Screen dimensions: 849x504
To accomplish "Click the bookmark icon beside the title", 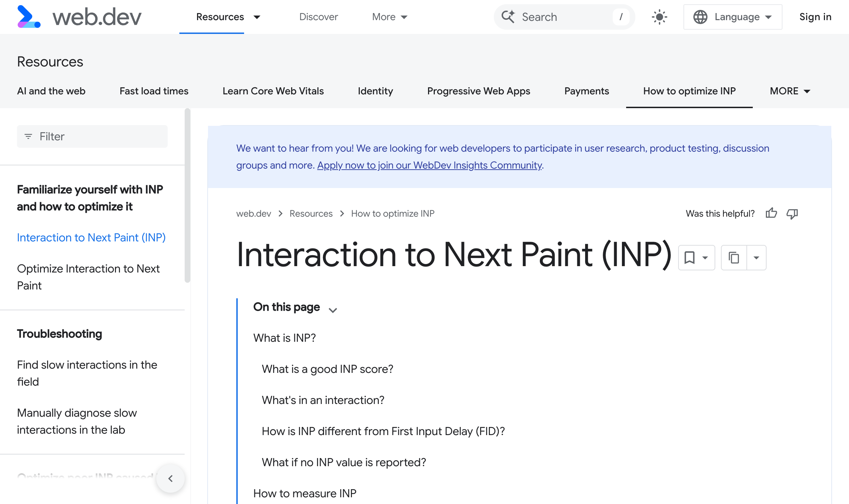I will pos(689,257).
